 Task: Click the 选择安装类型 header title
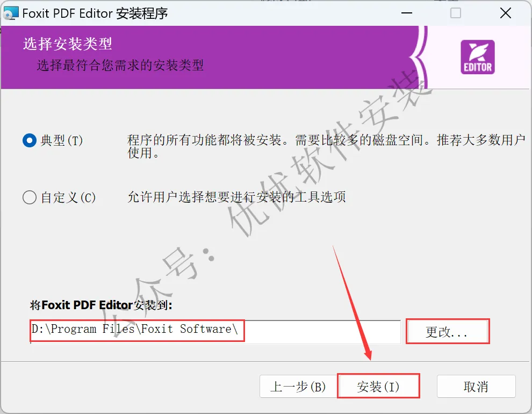[68, 44]
